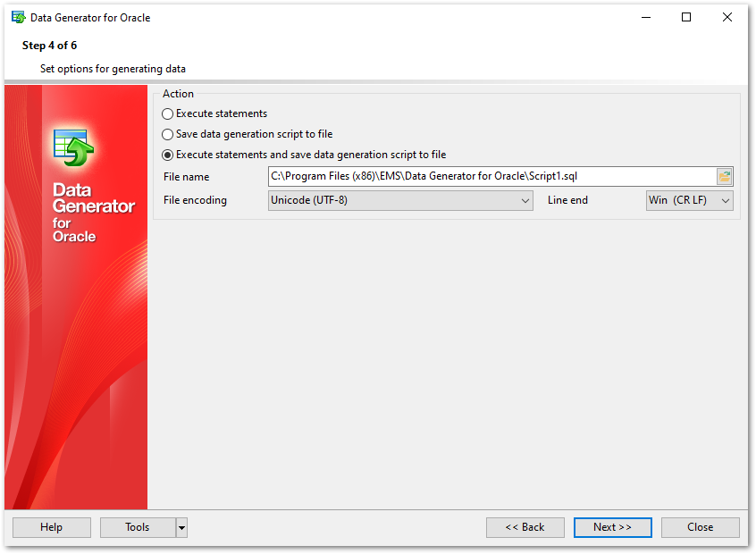Select the Execute statements option
Viewport: 756px width, 554px height.
[x=168, y=114]
